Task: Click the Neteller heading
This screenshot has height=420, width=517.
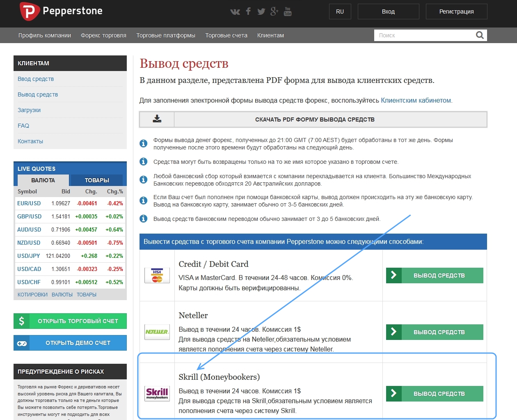Action: click(x=193, y=315)
